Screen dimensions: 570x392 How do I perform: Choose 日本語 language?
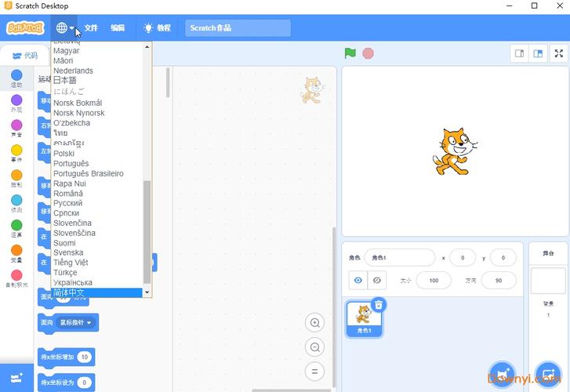(x=96, y=81)
